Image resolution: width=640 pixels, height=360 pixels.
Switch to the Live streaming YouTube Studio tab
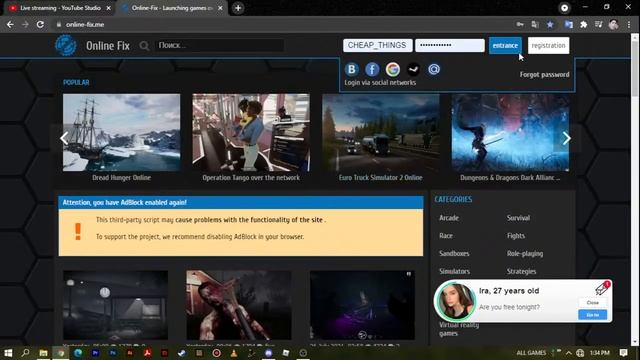(x=60, y=8)
